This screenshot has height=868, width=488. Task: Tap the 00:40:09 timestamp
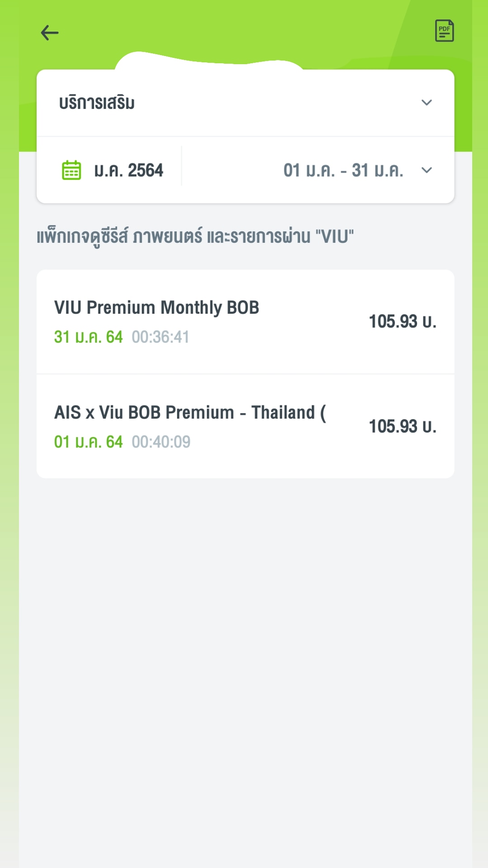coord(161,442)
